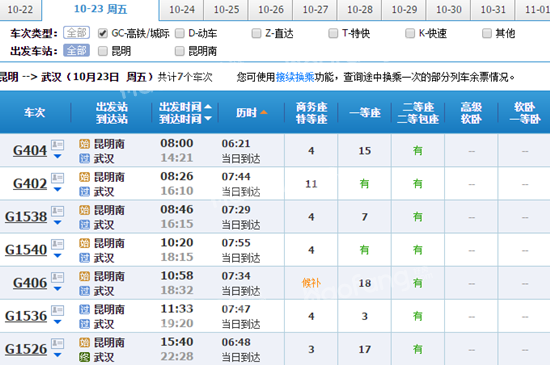The image size is (550, 365).
Task: Open ID card icon next to G1538
Action: [x=58, y=211]
